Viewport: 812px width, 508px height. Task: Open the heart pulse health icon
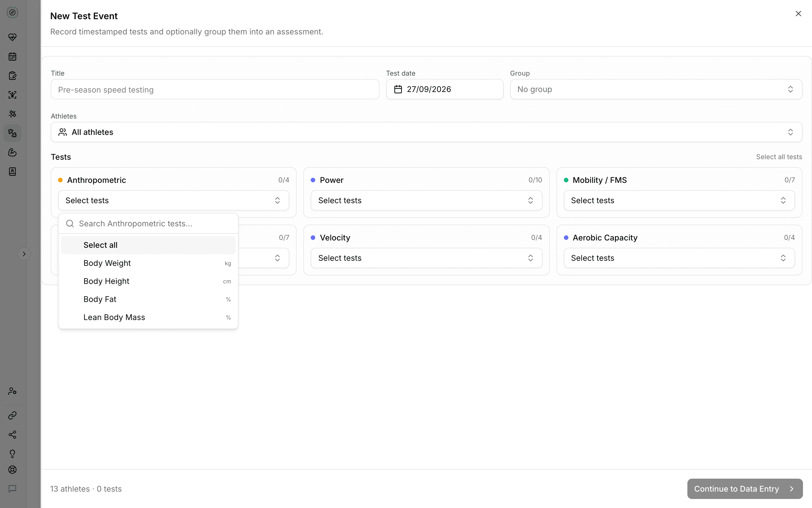click(12, 37)
